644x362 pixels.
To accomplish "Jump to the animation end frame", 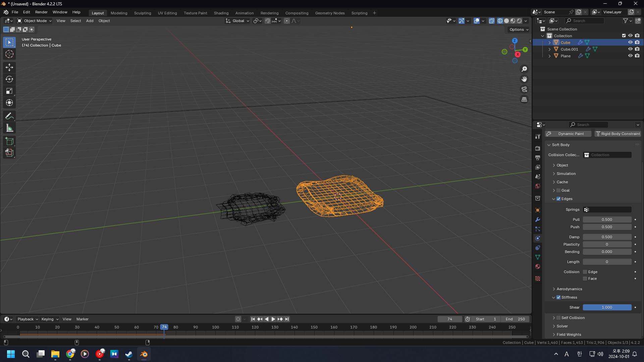I will [287, 319].
